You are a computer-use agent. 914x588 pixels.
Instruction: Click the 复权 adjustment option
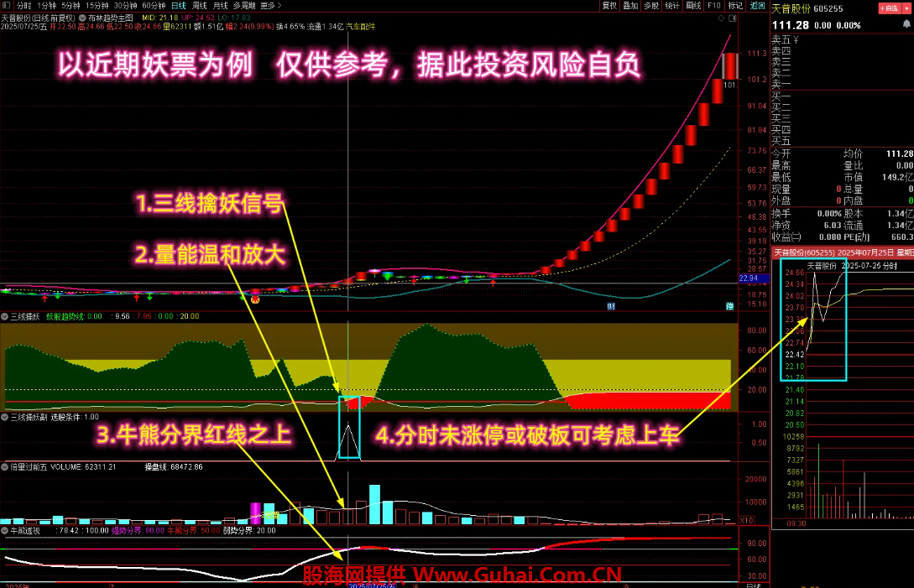(x=610, y=5)
